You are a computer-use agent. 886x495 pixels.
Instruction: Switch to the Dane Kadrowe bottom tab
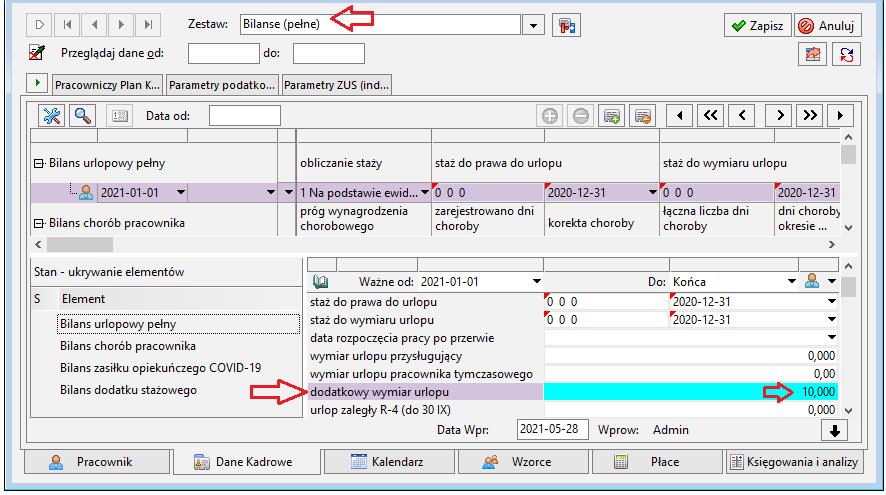(246, 462)
